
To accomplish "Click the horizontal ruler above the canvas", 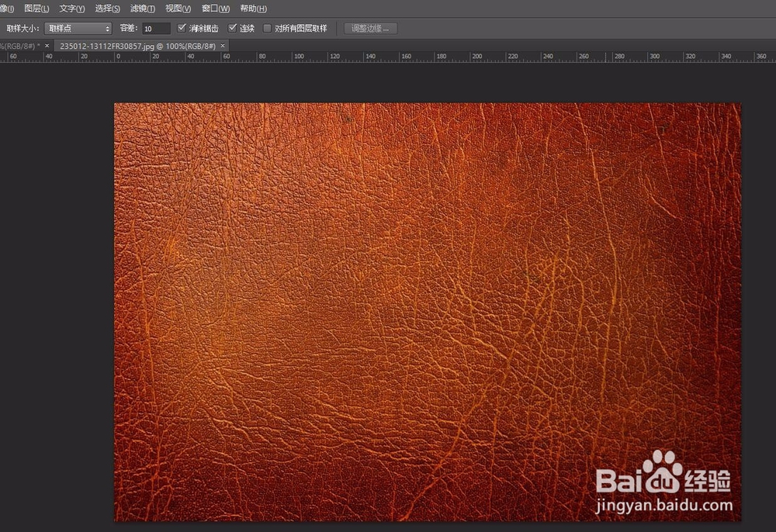I will point(388,57).
